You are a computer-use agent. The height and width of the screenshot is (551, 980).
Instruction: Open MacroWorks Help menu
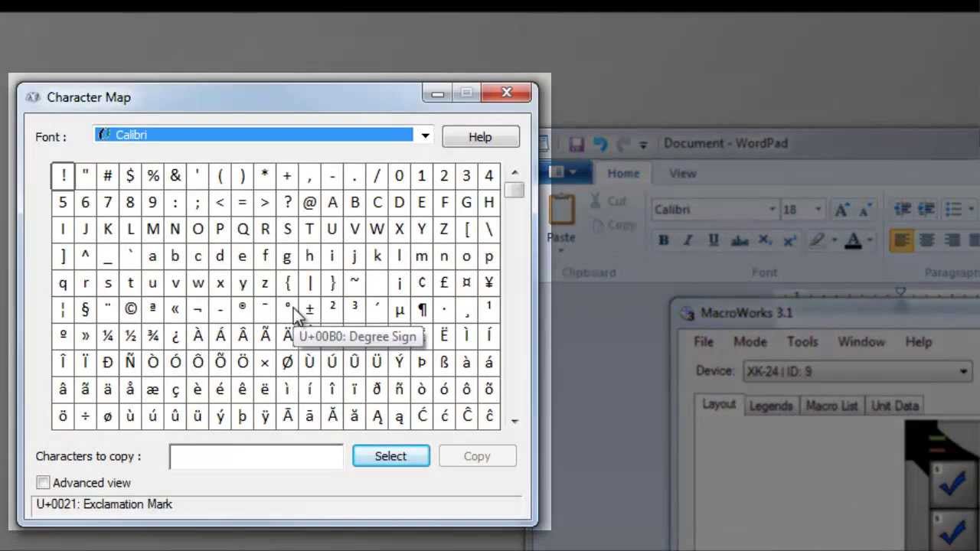tap(919, 342)
